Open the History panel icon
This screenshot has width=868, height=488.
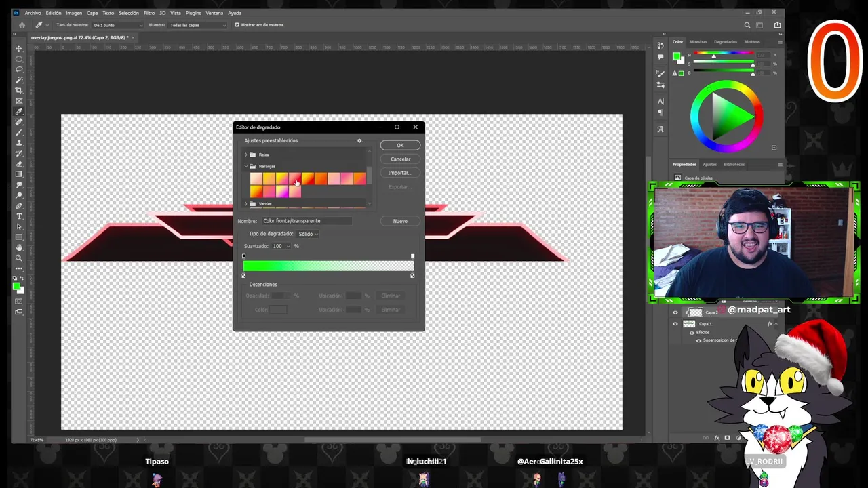(660, 46)
